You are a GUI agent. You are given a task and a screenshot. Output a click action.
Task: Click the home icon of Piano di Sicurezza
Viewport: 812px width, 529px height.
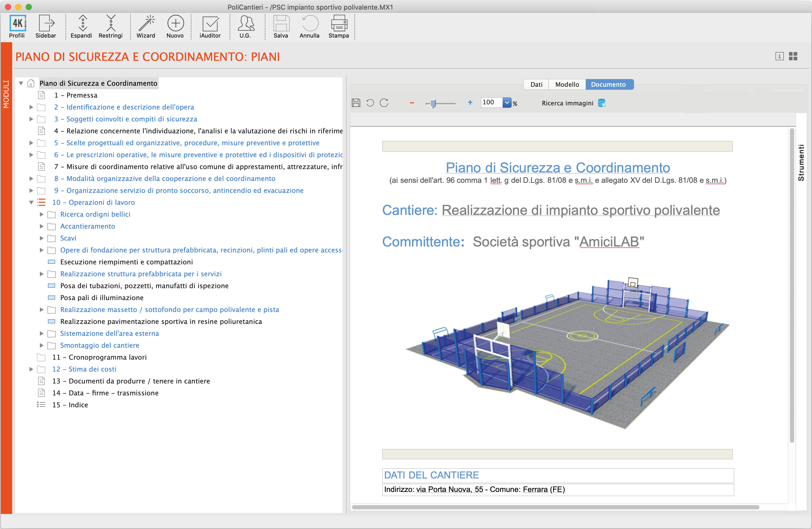pos(31,83)
